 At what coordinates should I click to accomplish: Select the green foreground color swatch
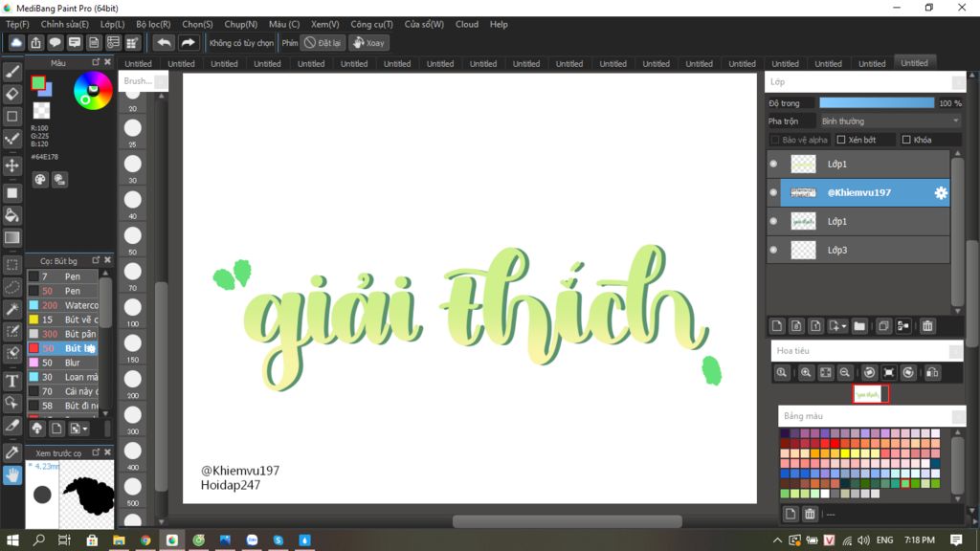click(x=38, y=82)
